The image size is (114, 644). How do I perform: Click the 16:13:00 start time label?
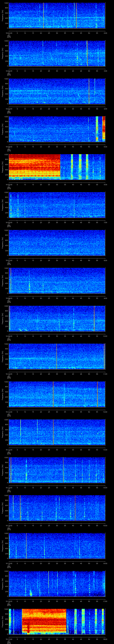9,487
